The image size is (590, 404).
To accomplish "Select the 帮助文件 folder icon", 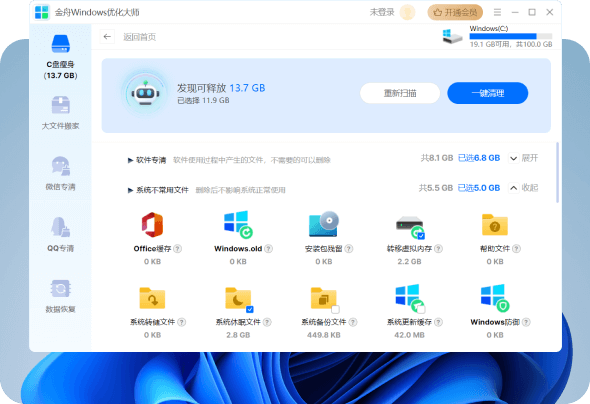I will pyautogui.click(x=495, y=225).
